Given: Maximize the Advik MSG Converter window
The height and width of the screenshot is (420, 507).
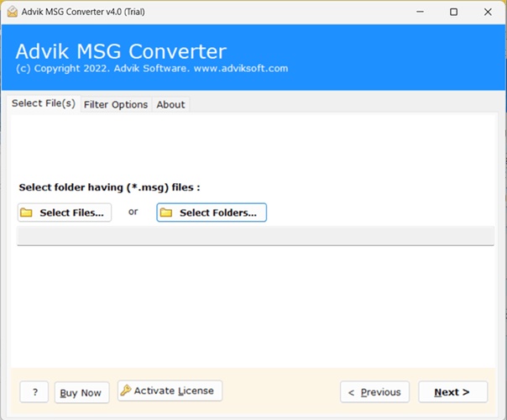Looking at the screenshot, I should [x=453, y=12].
